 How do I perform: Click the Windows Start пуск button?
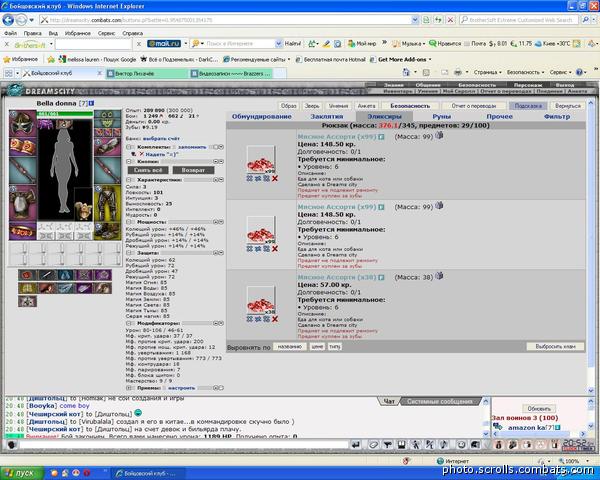point(20,473)
